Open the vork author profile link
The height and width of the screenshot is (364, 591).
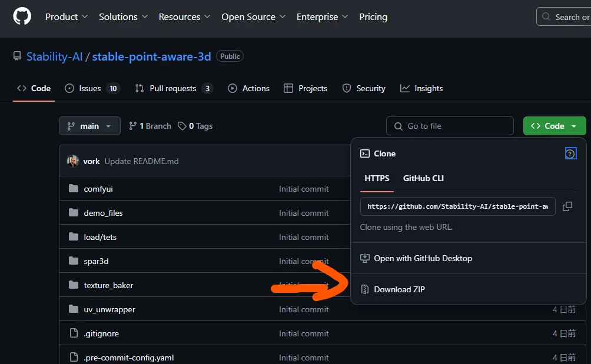[x=91, y=161]
